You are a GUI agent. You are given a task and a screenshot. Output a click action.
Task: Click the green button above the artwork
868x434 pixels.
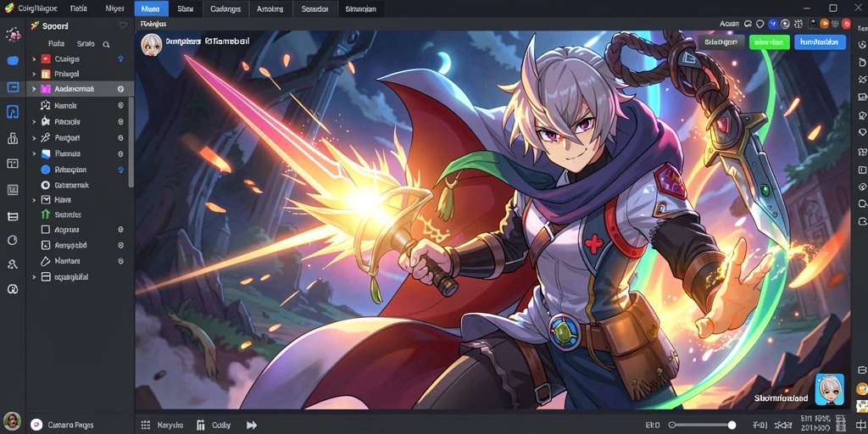[769, 42]
